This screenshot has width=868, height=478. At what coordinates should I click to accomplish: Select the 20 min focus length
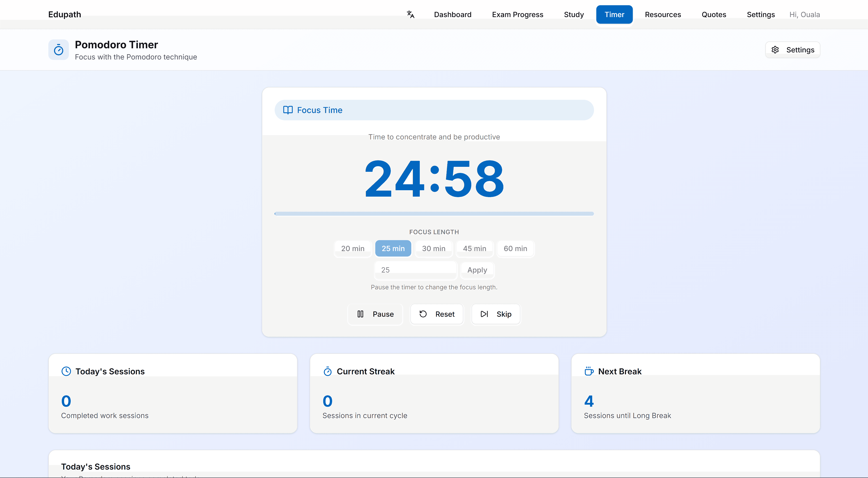click(x=352, y=248)
